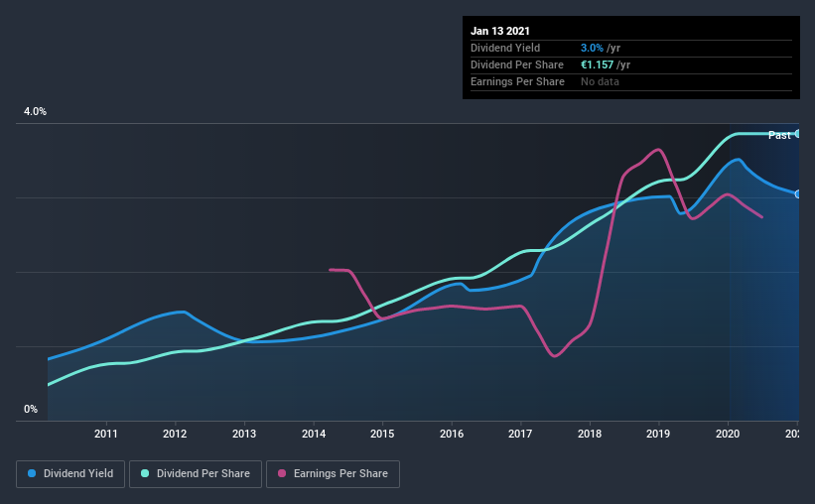815x504 pixels.
Task: Click the tooltip Dividend Yield row label
Action: (x=505, y=48)
